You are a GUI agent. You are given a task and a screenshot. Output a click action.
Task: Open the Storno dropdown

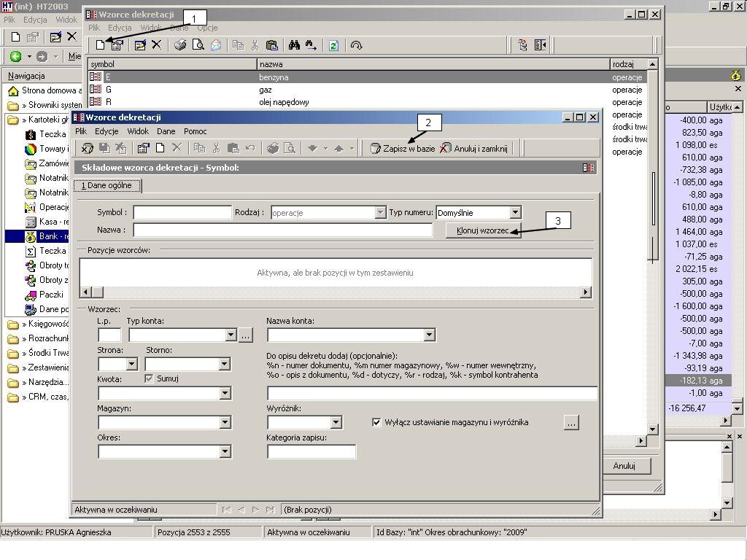(225, 365)
